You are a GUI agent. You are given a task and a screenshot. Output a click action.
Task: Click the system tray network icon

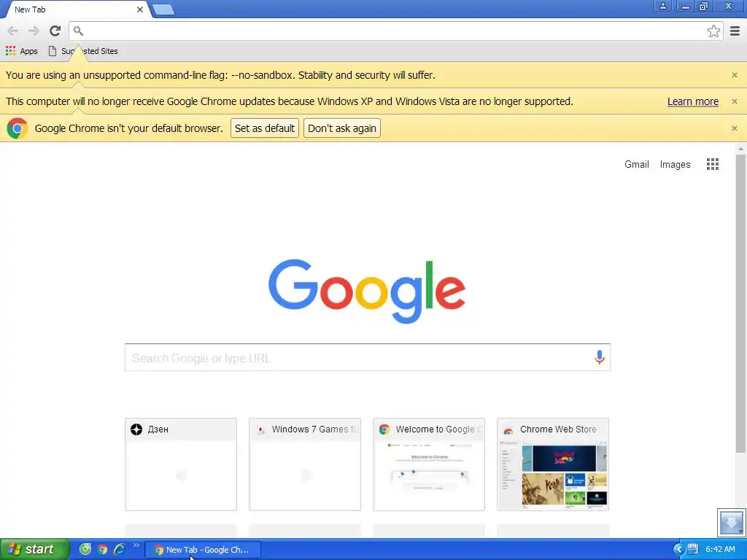pyautogui.click(x=692, y=550)
